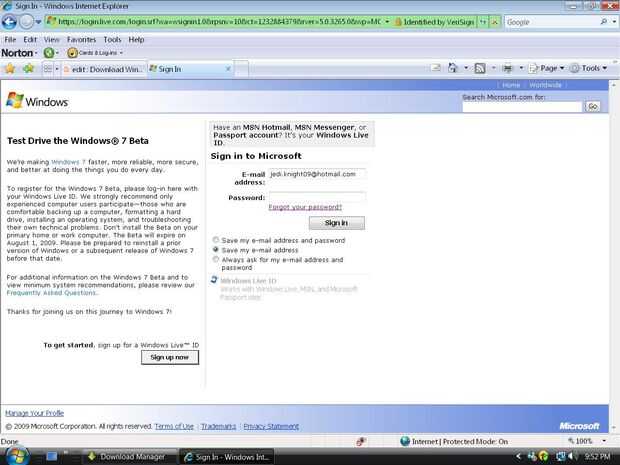Click the Windows Live ID icon
This screenshot has height=465, width=620.
click(214, 280)
